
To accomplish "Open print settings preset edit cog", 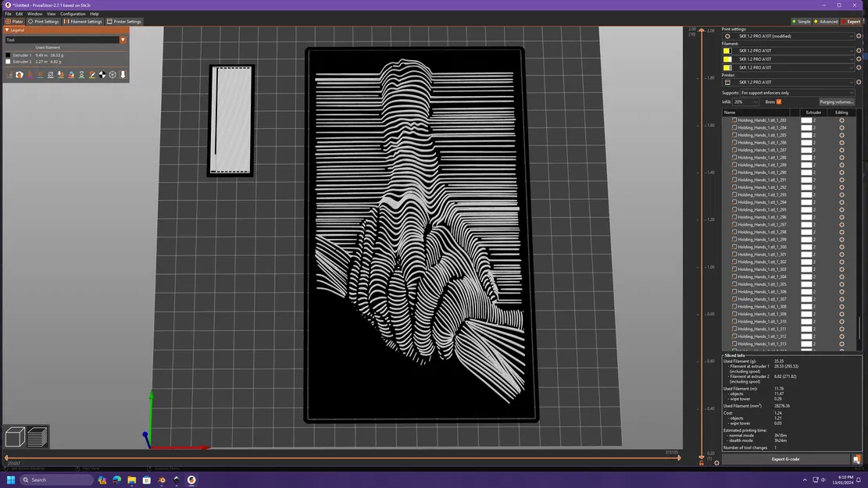I will [x=859, y=36].
